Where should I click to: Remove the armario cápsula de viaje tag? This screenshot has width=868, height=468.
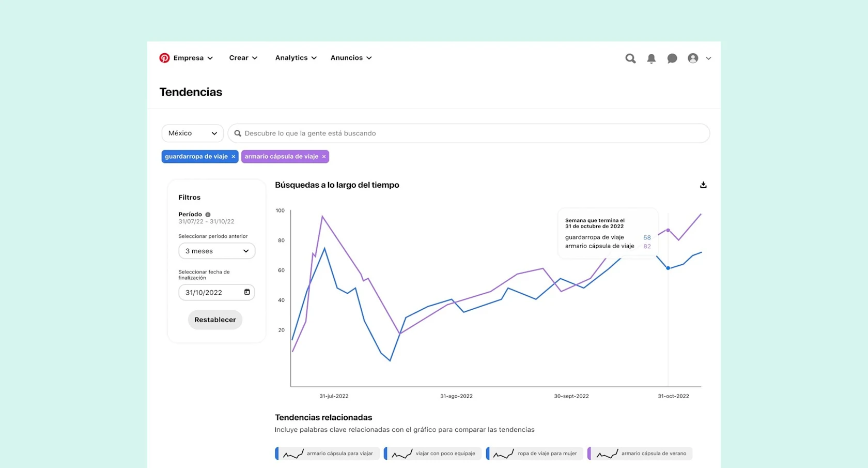(x=324, y=156)
